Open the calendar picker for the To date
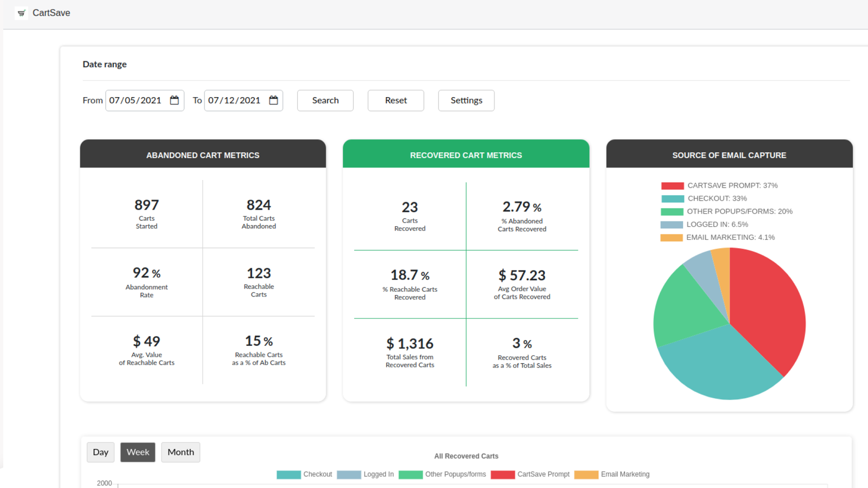868x488 pixels. coord(273,100)
